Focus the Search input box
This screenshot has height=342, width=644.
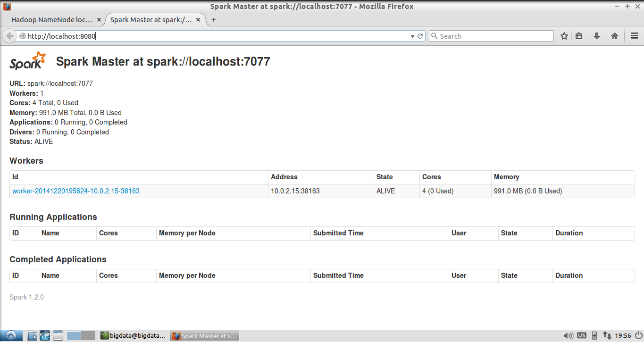pyautogui.click(x=491, y=36)
